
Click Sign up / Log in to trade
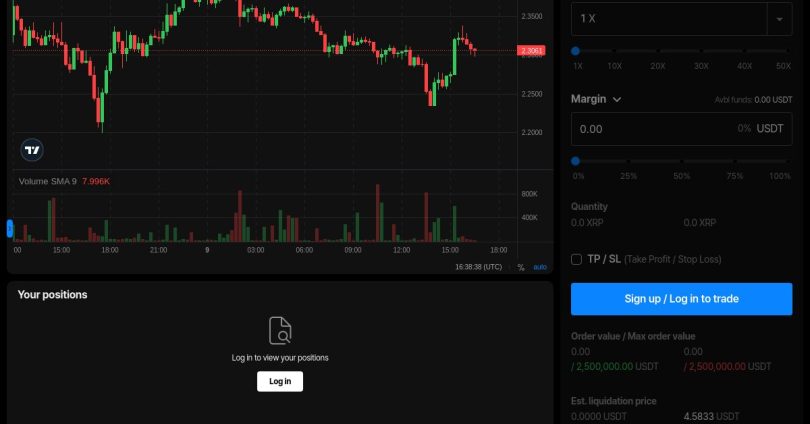[681, 298]
